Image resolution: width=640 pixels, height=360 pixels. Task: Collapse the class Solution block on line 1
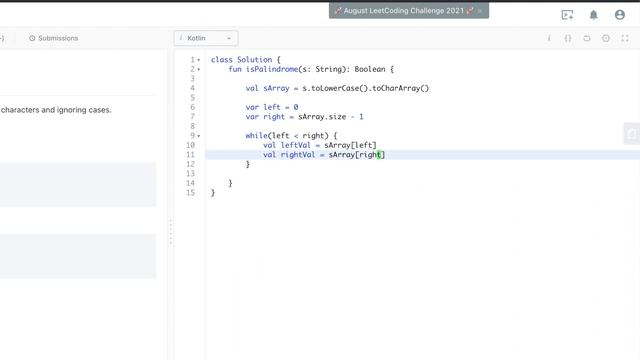click(x=199, y=60)
